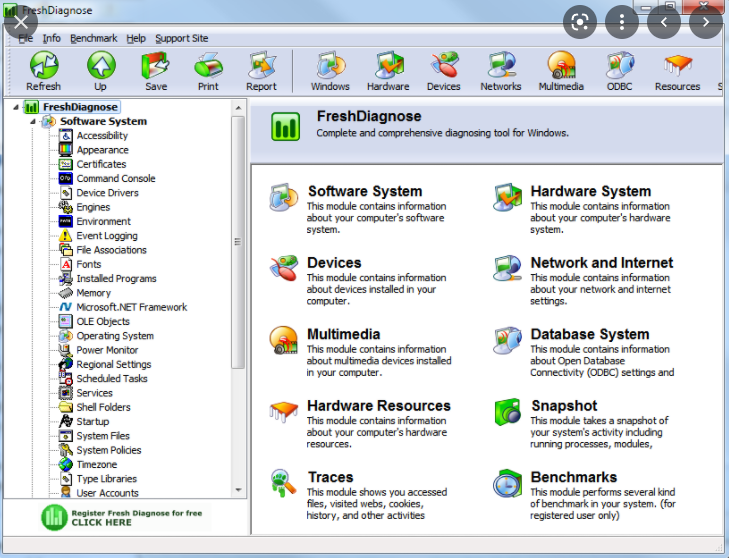Click the tree panel vertical scrollbar thumb
The image size is (729, 558).
click(238, 242)
